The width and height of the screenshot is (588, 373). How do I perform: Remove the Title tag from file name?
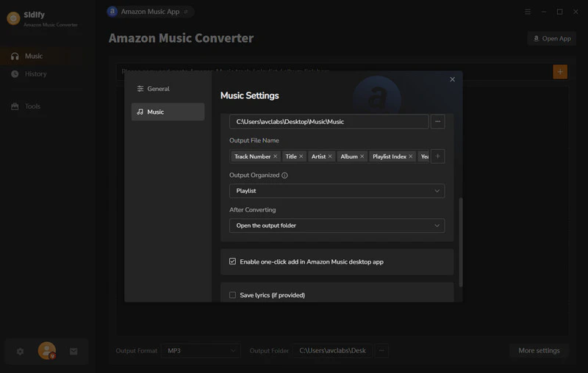(301, 156)
